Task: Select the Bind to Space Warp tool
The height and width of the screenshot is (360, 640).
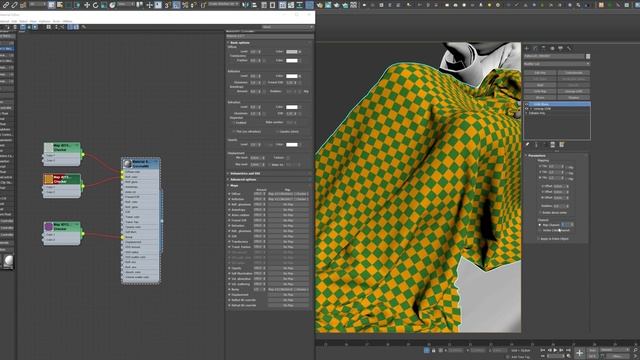Action: point(23,5)
